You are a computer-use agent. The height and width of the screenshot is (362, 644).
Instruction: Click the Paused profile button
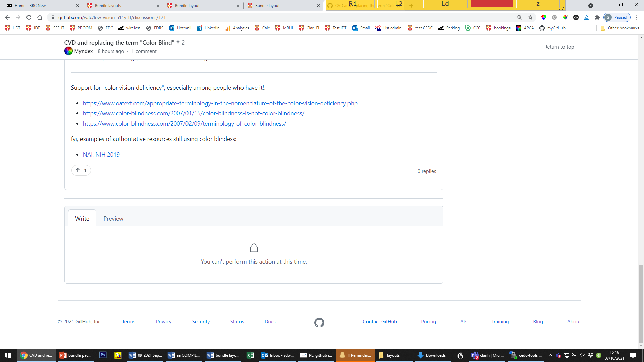tap(617, 17)
